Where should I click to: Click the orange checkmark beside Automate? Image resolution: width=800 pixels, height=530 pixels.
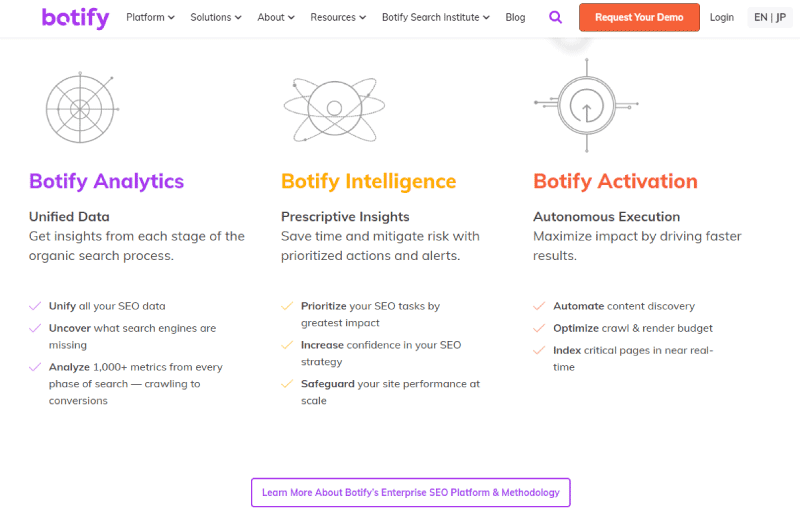[x=539, y=306]
